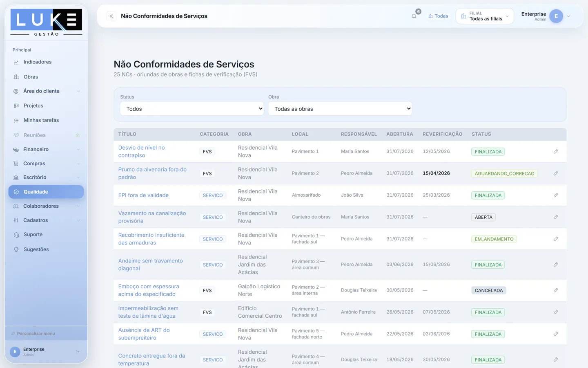Edit the 'Andaime sem travamento diagonal' row
The image size is (588, 368).
pyautogui.click(x=556, y=265)
